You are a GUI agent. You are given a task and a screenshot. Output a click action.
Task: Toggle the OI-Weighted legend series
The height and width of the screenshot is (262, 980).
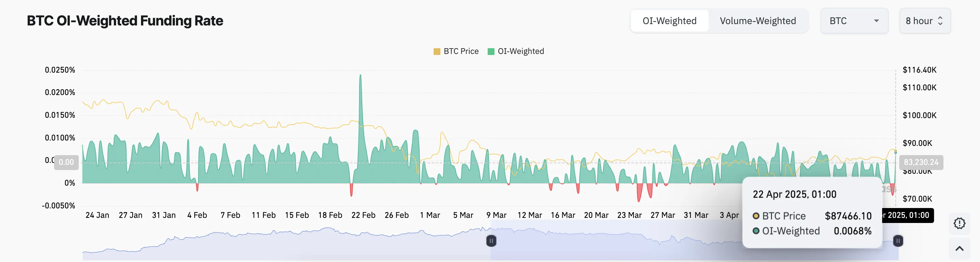521,51
